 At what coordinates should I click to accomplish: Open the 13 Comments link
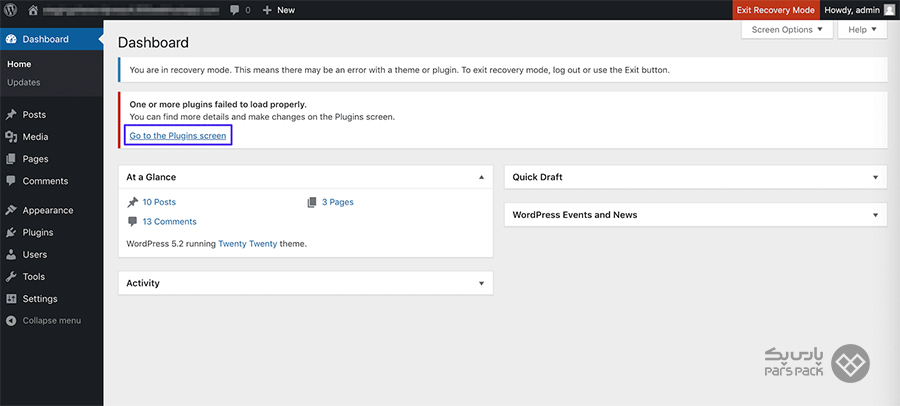point(169,222)
